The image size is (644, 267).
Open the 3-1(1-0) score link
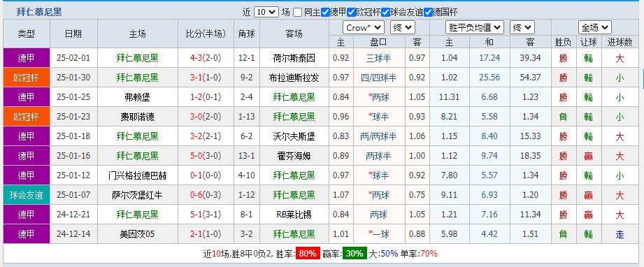click(x=206, y=78)
